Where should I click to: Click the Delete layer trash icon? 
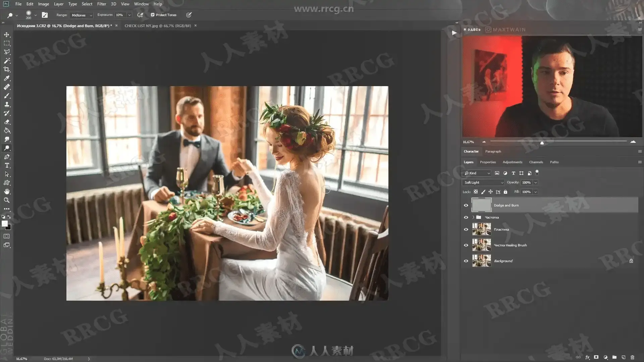click(x=632, y=357)
